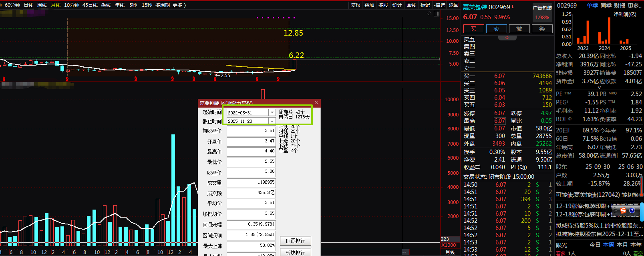This screenshot has width=644, height=256.
Task: Select 本月 in 眼光 section
Action: [x=622, y=245]
